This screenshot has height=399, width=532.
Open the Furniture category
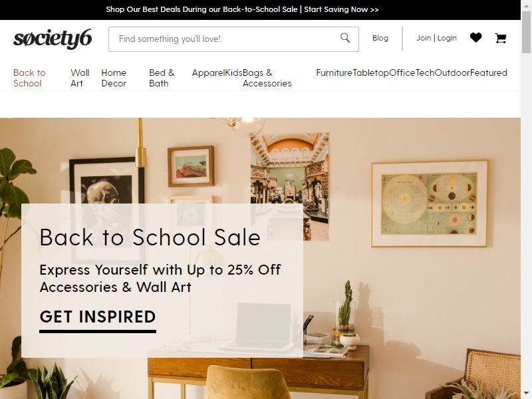(x=334, y=72)
